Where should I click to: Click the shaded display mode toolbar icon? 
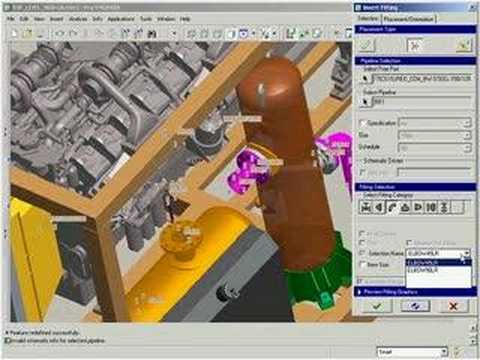point(231,33)
